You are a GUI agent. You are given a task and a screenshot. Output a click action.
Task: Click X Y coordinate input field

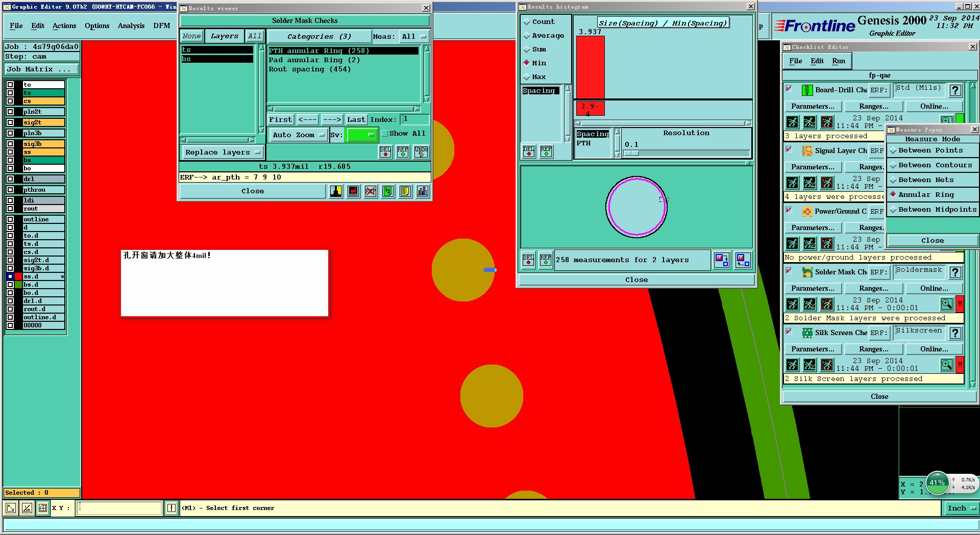pos(119,508)
